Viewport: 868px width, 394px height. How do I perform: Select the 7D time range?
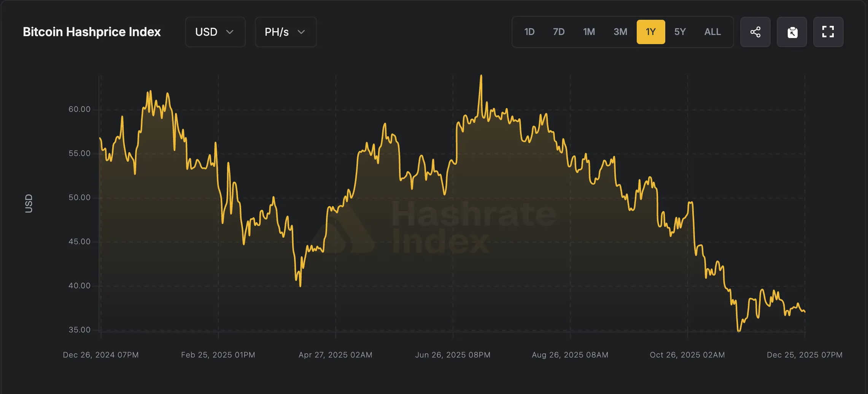(x=558, y=32)
